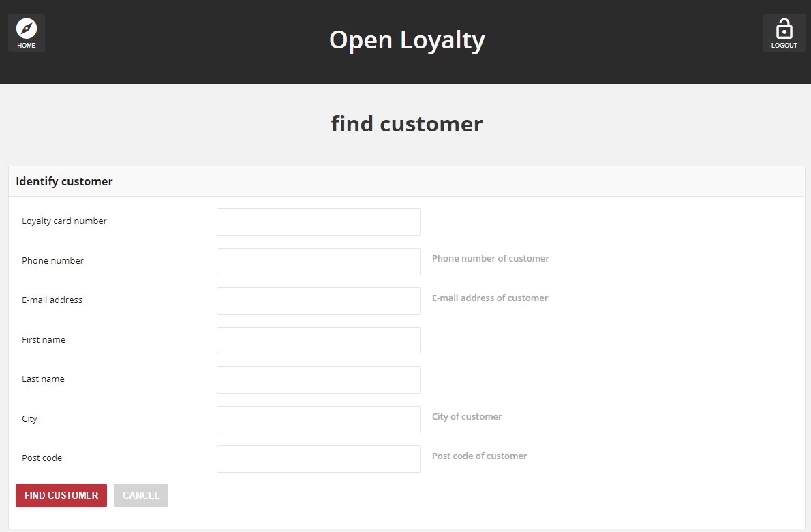Focus the Loyalty card number input field
The image size is (811, 532).
(x=319, y=222)
